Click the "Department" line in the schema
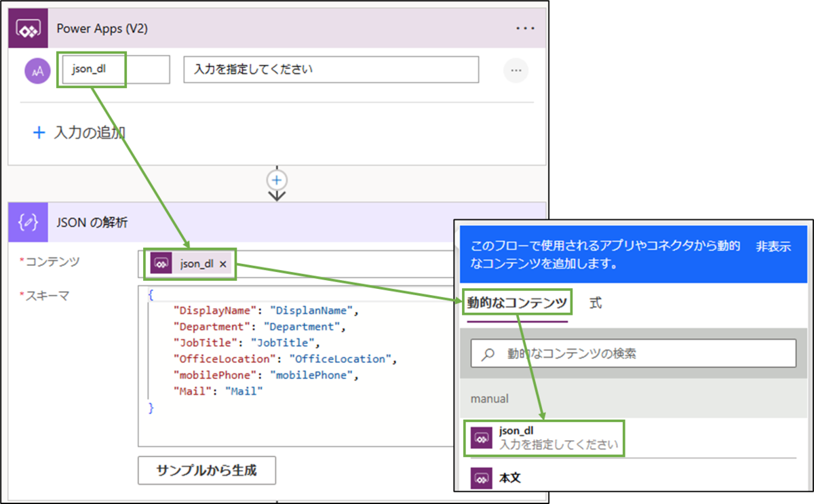 pos(260,327)
